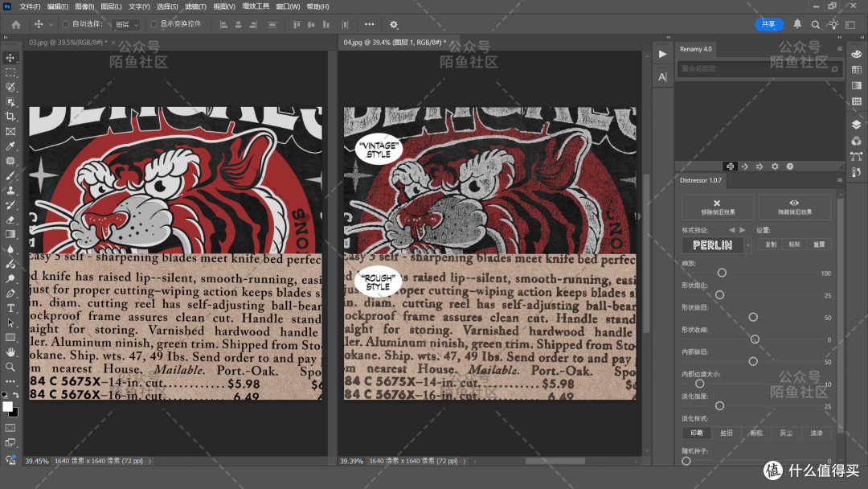Select the Type tool
The width and height of the screenshot is (868, 489).
click(x=10, y=308)
